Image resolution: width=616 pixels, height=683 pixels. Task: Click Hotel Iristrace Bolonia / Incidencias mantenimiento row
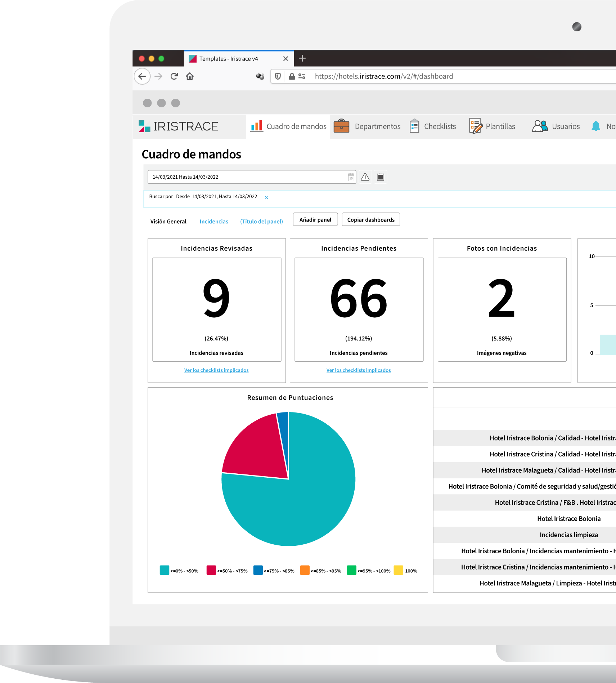[525, 551]
